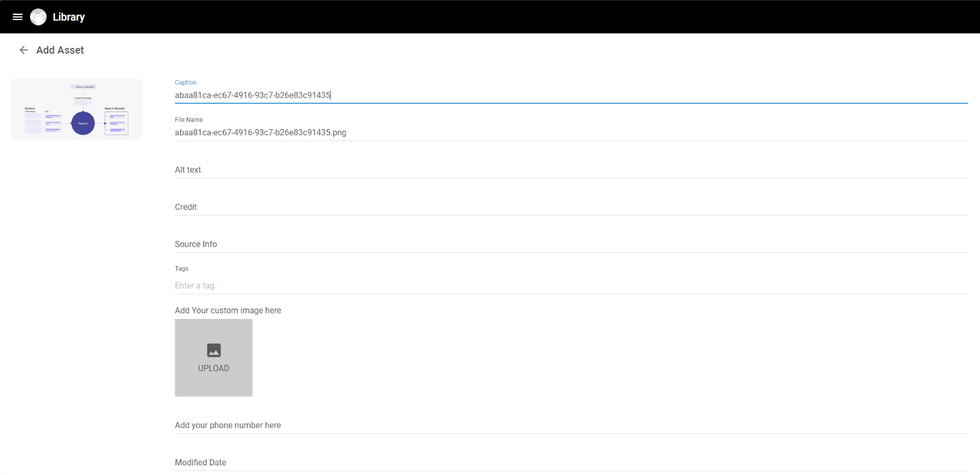
Task: Click the small Caption label
Action: click(x=186, y=82)
